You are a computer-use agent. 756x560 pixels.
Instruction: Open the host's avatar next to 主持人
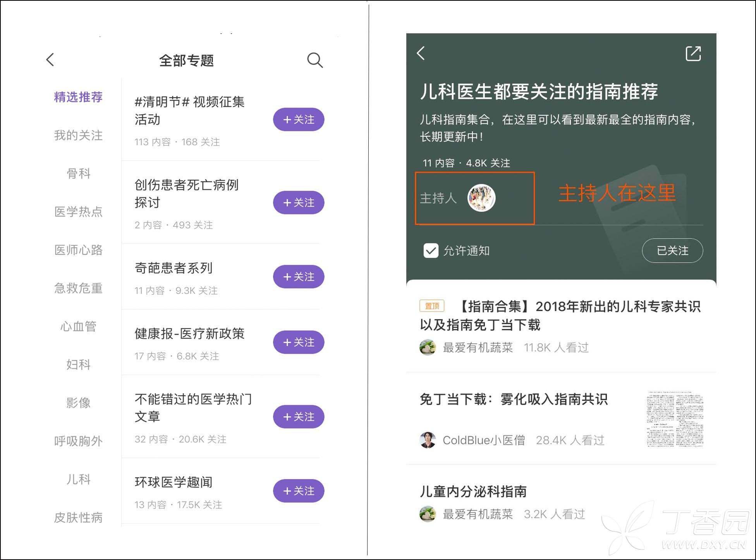click(x=481, y=198)
